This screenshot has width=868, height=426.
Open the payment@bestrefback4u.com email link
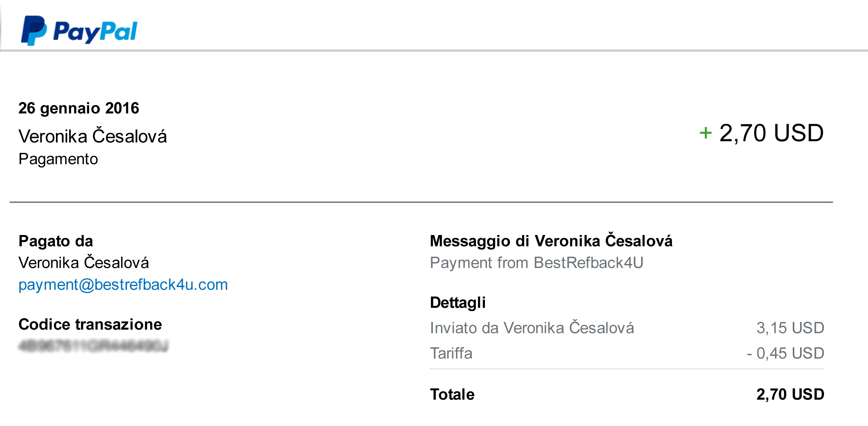coord(123,285)
